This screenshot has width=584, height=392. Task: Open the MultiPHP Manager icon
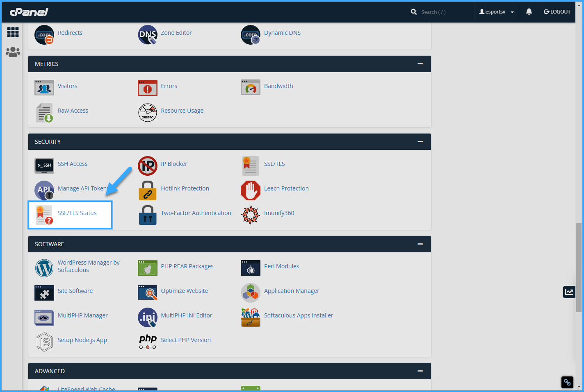44,317
